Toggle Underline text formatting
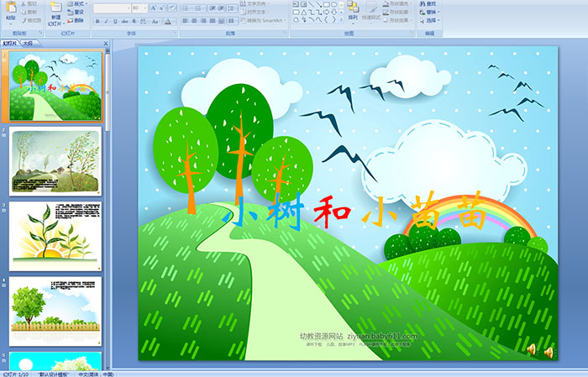588x377 pixels. pos(117,21)
